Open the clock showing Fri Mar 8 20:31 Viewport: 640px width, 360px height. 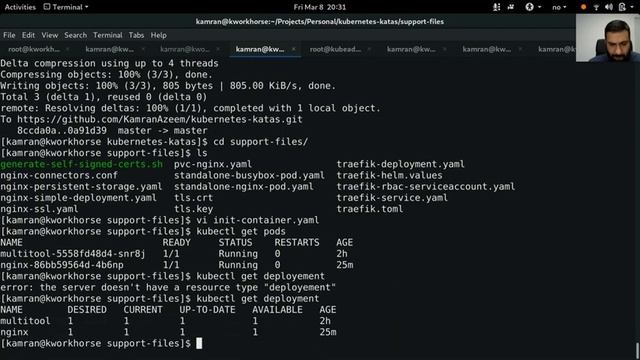tap(320, 7)
